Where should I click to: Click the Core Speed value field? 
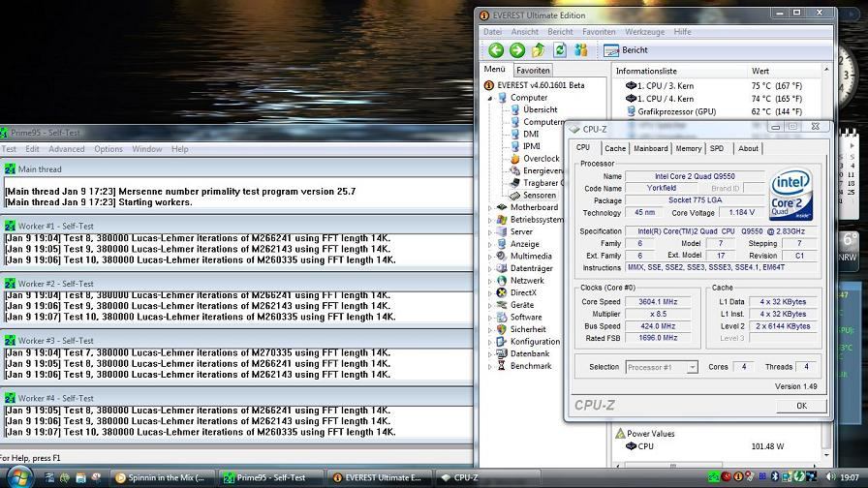coord(658,302)
